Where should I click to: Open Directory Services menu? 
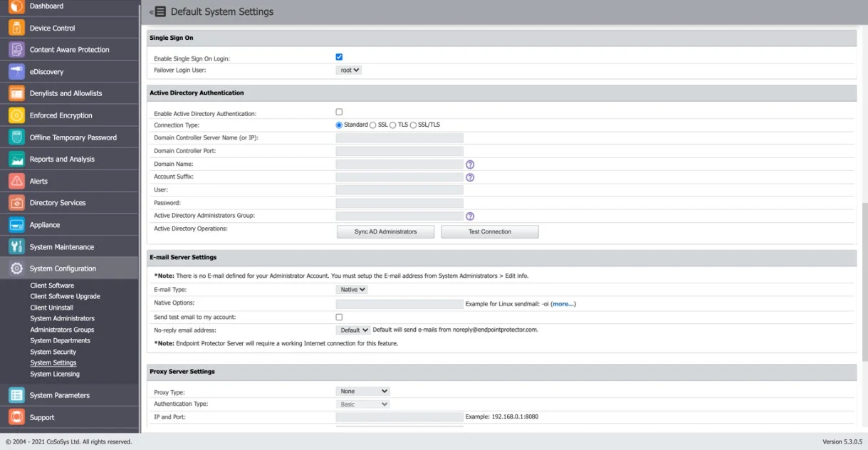(69, 203)
